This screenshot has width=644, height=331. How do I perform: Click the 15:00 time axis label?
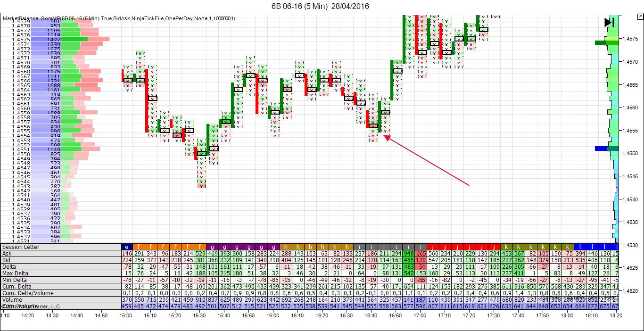(126, 316)
